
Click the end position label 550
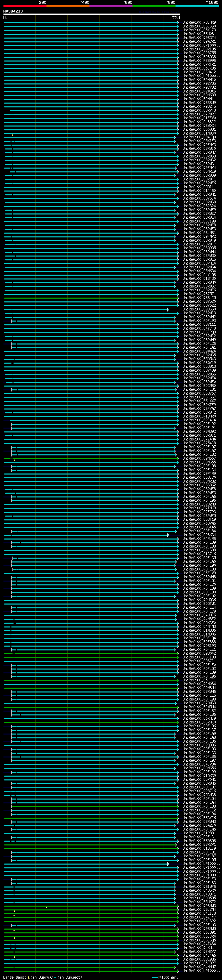(x=175, y=17)
